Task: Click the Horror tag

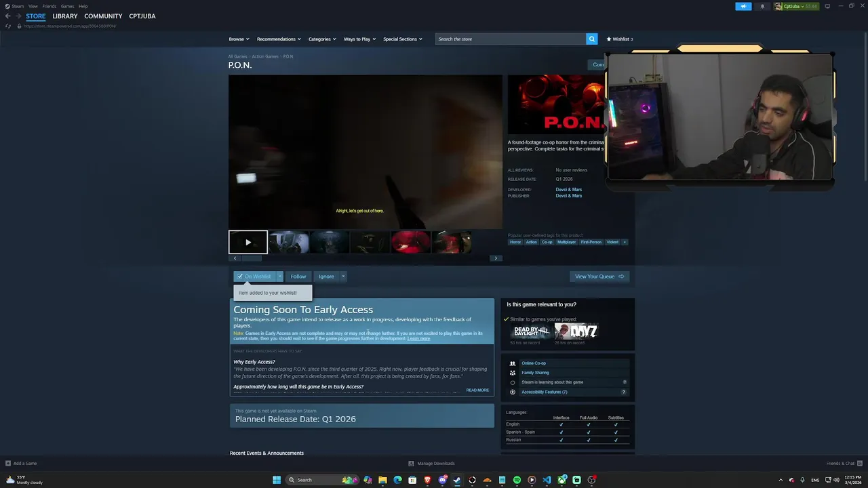Action: [x=515, y=242]
